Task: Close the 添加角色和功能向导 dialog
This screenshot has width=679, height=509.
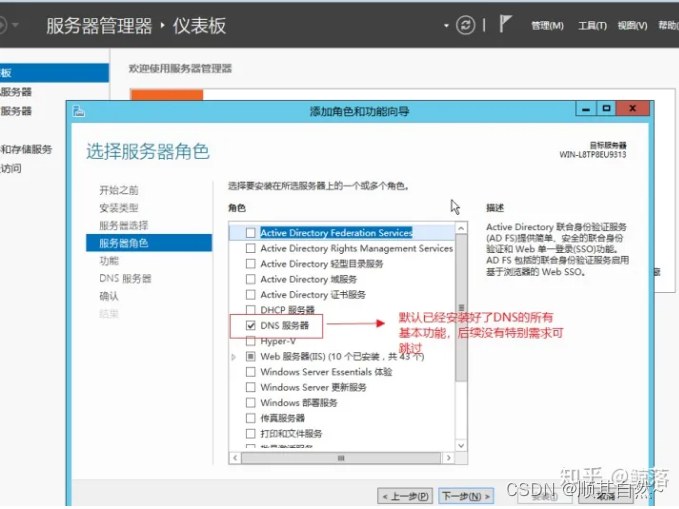Action: (x=633, y=108)
